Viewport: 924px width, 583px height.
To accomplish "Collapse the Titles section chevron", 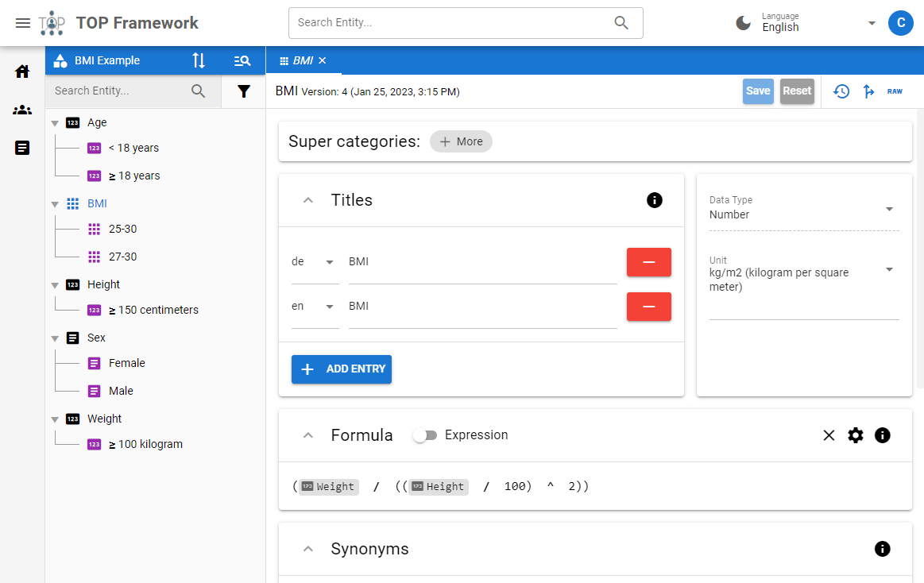I will click(308, 200).
